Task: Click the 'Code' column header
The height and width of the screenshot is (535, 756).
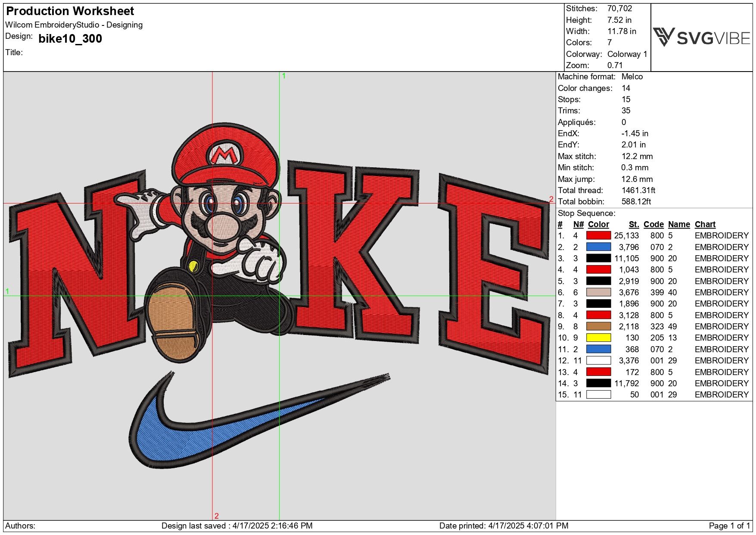Action: tap(653, 224)
